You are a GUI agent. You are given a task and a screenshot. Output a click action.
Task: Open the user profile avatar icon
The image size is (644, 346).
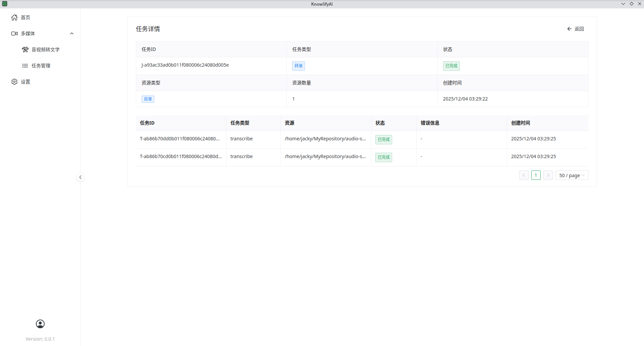(40, 324)
